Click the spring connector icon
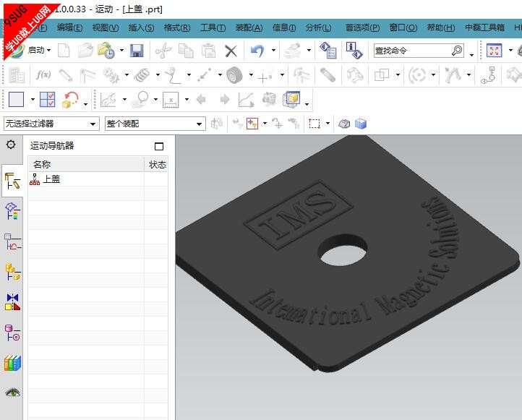Screen dimensions: 522x420 (x=142, y=75)
